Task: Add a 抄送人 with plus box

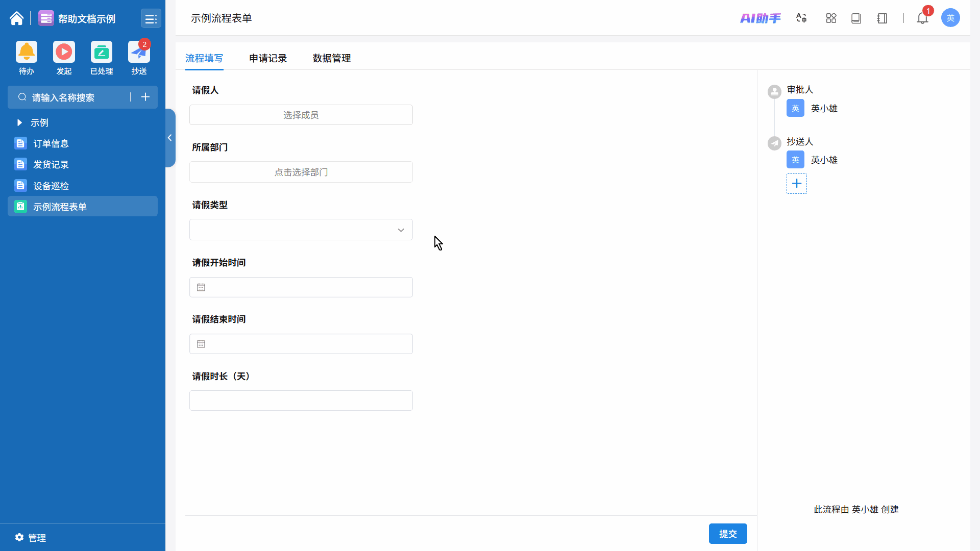Action: tap(796, 184)
